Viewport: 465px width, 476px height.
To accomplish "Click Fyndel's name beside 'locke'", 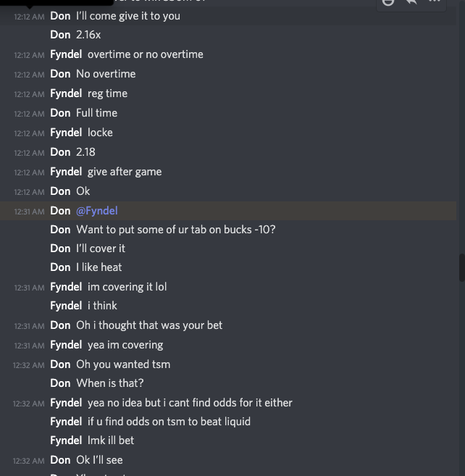I will (66, 133).
